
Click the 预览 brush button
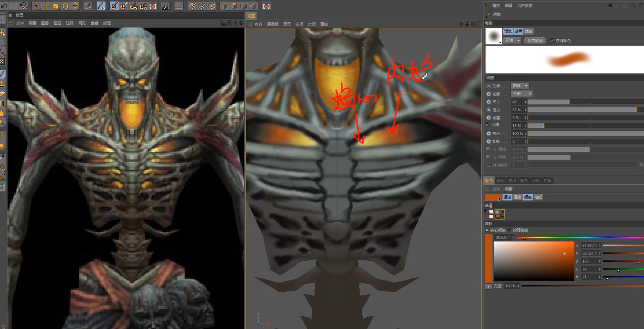[x=508, y=31]
